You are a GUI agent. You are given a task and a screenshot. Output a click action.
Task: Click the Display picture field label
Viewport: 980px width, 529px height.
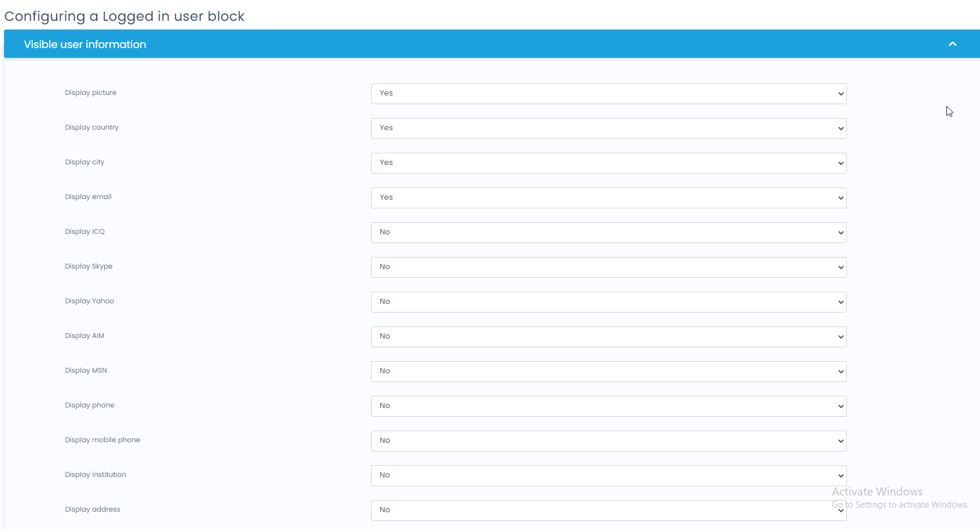(x=91, y=93)
